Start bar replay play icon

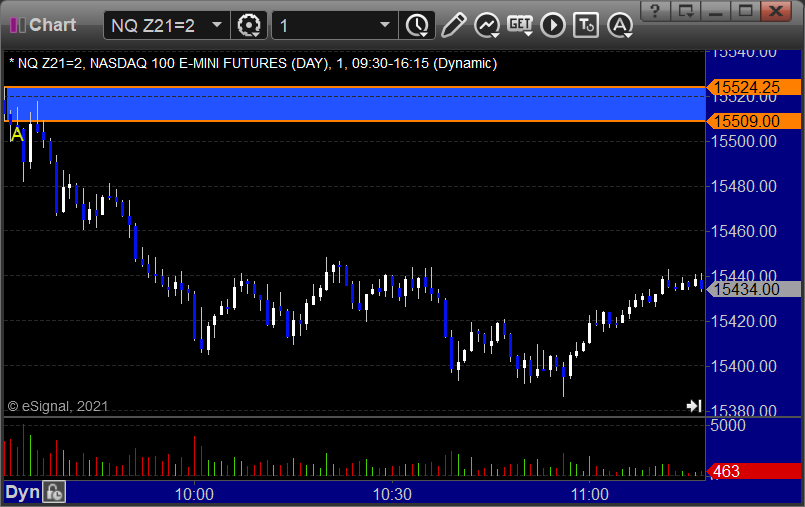552,25
